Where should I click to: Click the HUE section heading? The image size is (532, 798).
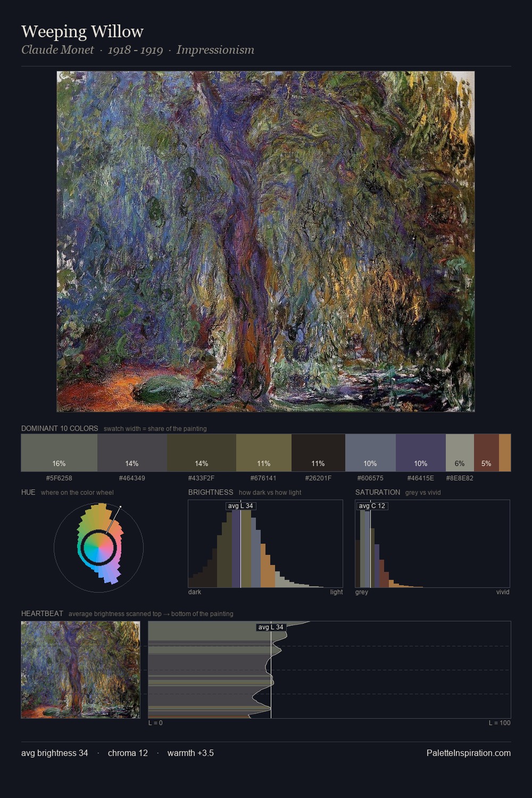pyautogui.click(x=28, y=492)
